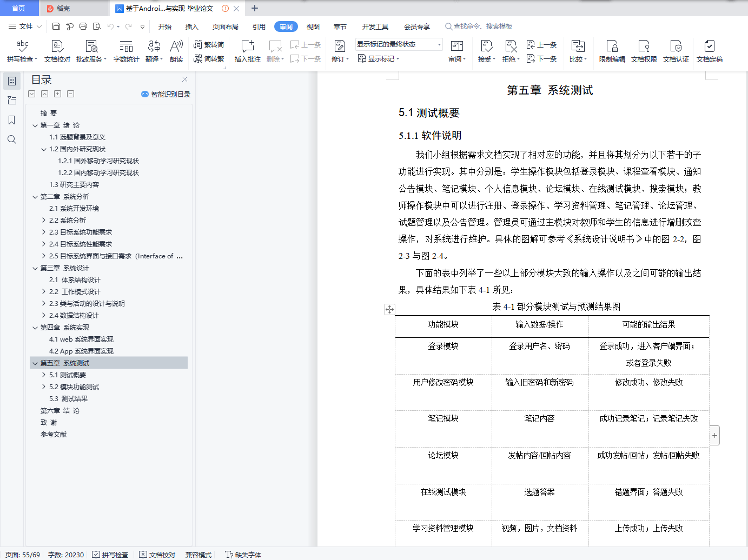Open the 页面布局 ribbon tab
The image size is (748, 560).
pos(226,26)
